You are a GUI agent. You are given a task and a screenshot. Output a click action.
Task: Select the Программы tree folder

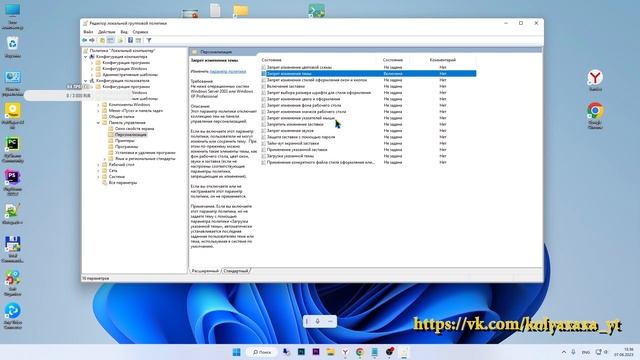coord(127,147)
